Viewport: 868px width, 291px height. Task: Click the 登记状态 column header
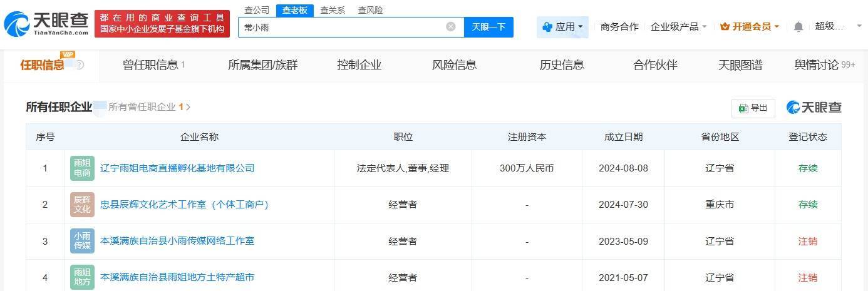point(808,137)
